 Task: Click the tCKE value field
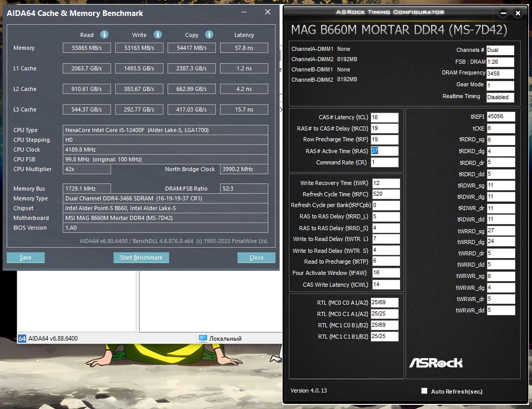pyautogui.click(x=501, y=128)
